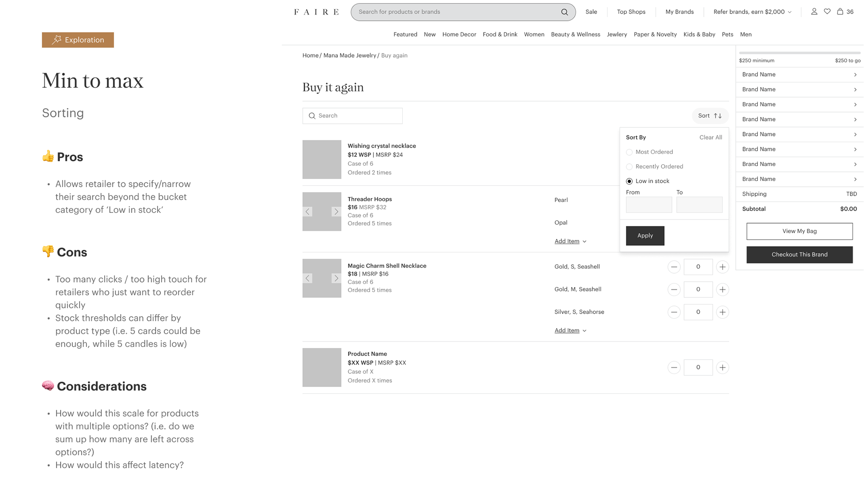Expand the last Brand Name row chevron
This screenshot has height=504, width=864.
tap(855, 179)
